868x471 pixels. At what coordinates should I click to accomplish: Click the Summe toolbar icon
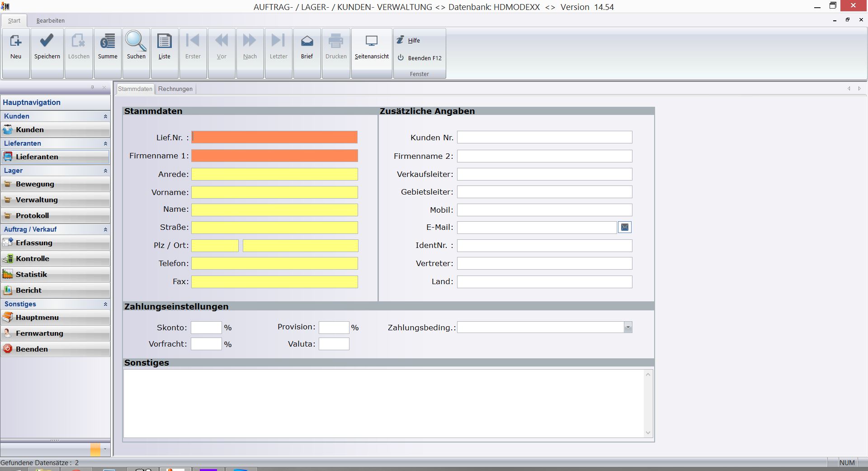coord(108,47)
